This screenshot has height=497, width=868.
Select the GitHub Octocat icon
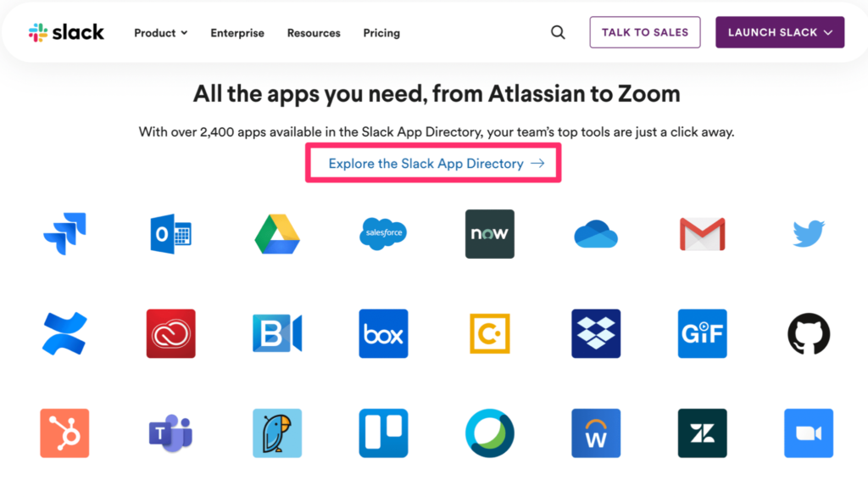point(808,333)
